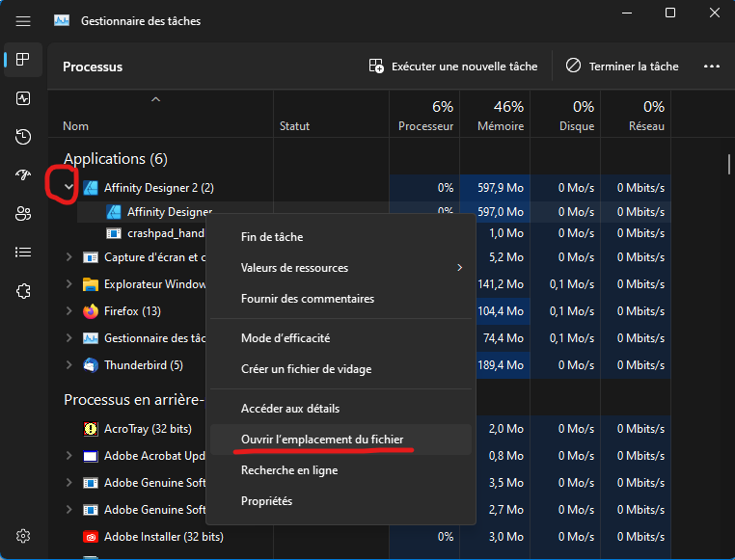The height and width of the screenshot is (560, 735).
Task: Click Exécuter une nouvelle tâche
Action: pos(453,67)
